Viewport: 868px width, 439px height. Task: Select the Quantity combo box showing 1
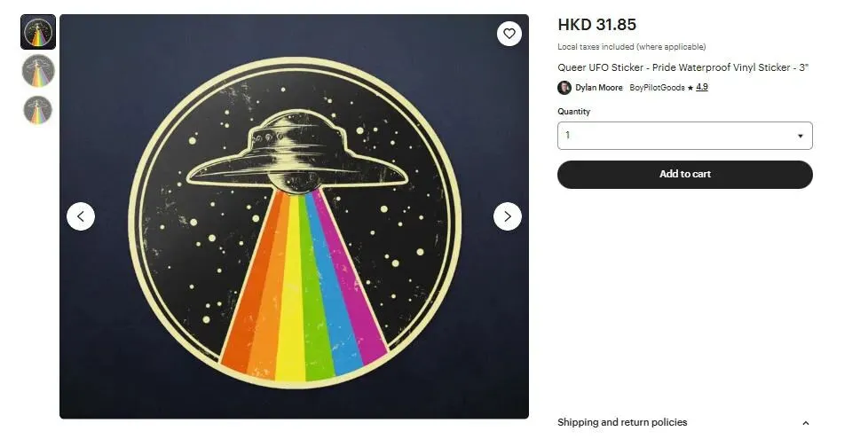[x=685, y=136]
